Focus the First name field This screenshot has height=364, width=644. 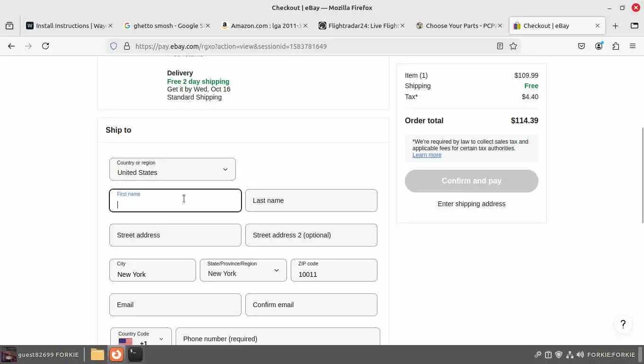click(175, 200)
